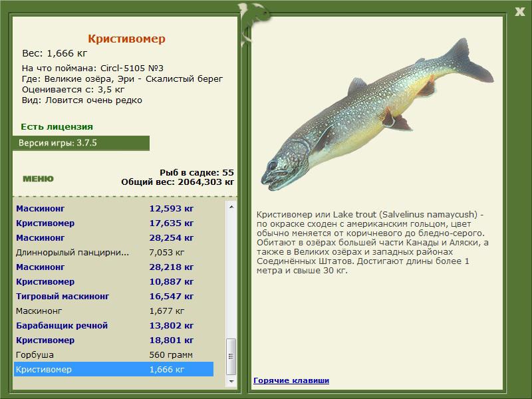Viewport: 532px width, 399px height.
Task: Click the lake trout fish image
Action: point(377,114)
